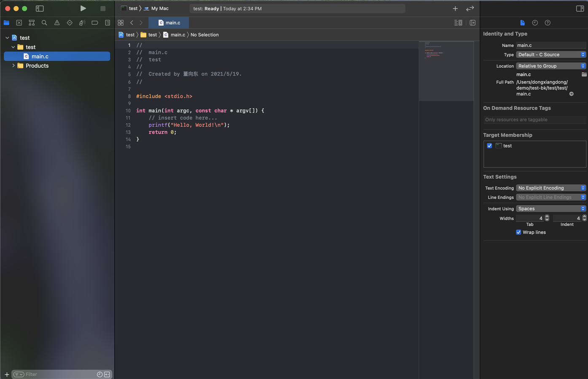Viewport: 588px width, 379px height.
Task: Open the Report navigator
Action: [107, 23]
